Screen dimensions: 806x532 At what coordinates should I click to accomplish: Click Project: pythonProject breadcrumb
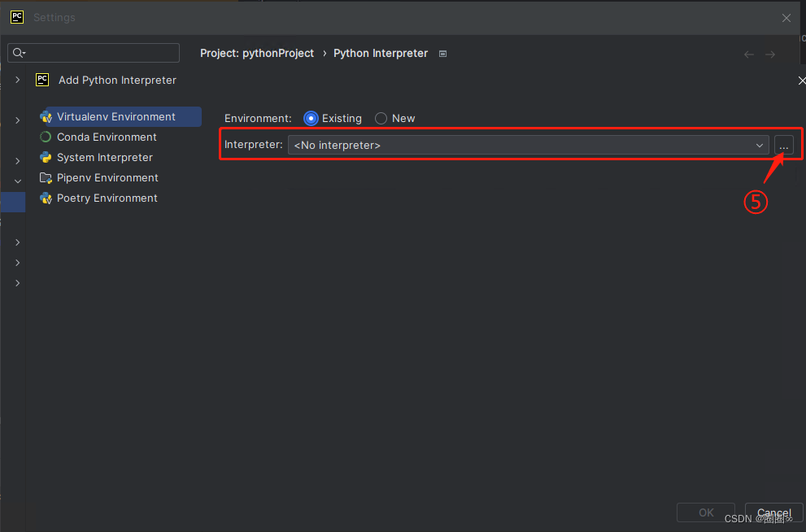256,54
